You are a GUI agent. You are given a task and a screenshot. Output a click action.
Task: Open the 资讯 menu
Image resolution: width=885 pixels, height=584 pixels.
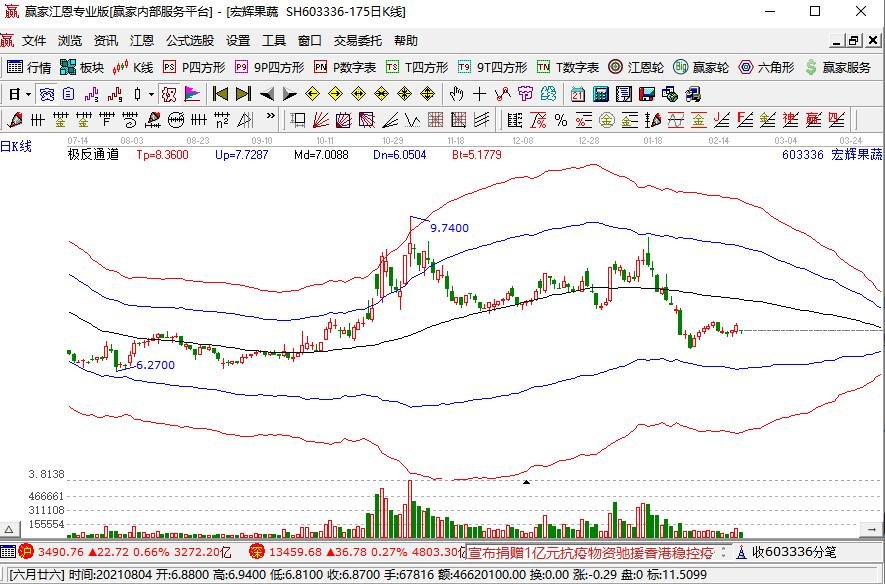click(x=106, y=41)
